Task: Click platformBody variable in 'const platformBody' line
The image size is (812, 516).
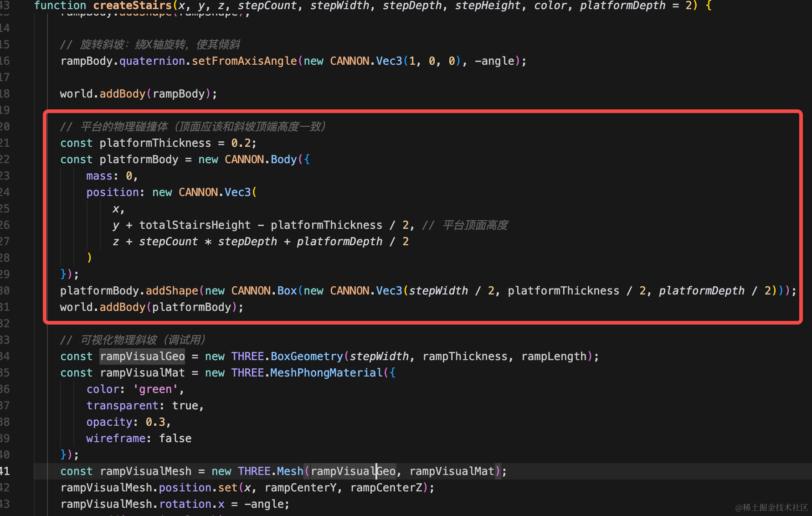Action: 139,160
